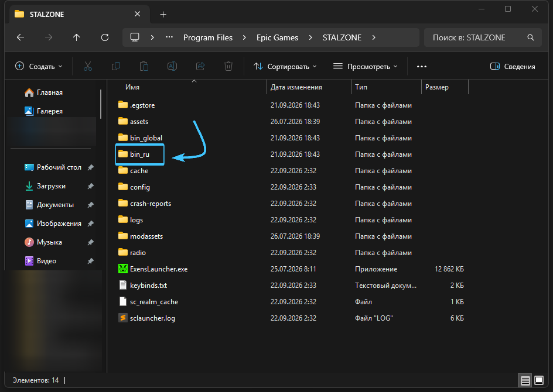Select the ExensLauncher.exe application icon
The height and width of the screenshot is (392, 553).
pos(123,269)
